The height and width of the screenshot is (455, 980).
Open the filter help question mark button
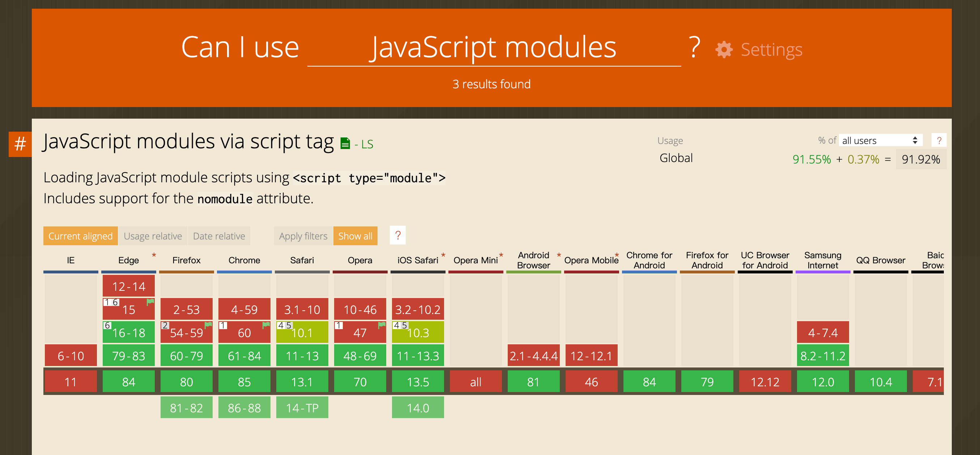tap(397, 235)
